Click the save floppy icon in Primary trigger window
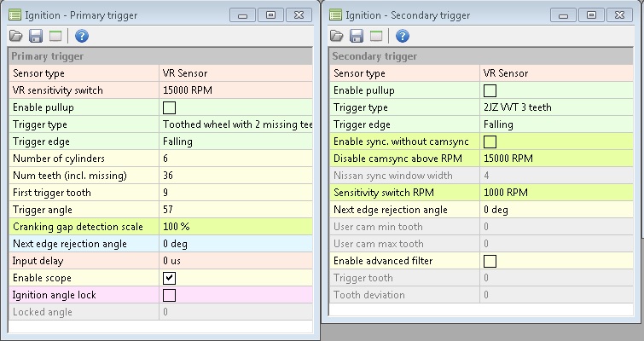Screen dimensions: 644x341 pos(36,36)
